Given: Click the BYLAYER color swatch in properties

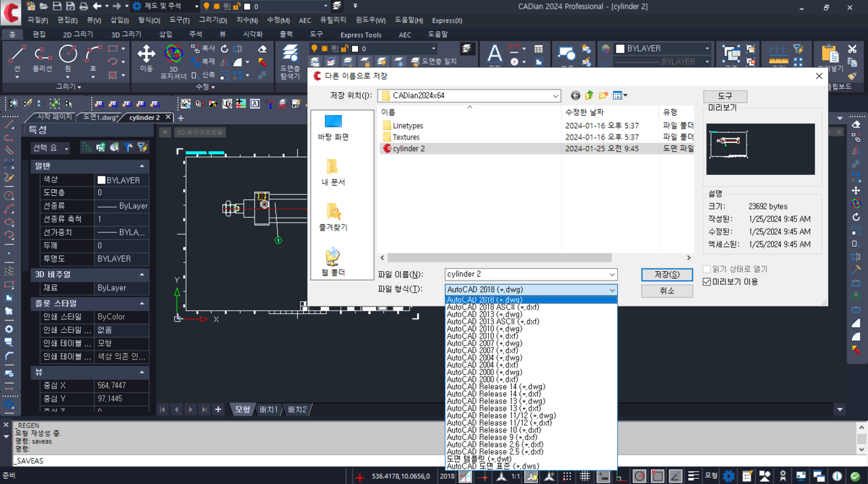Looking at the screenshot, I should pos(102,180).
